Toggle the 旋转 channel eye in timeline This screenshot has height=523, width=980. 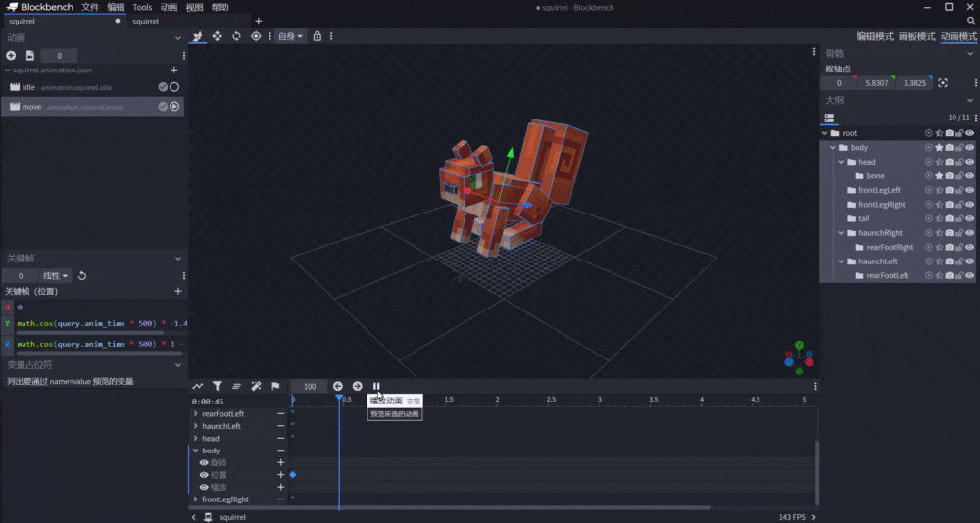pos(204,463)
